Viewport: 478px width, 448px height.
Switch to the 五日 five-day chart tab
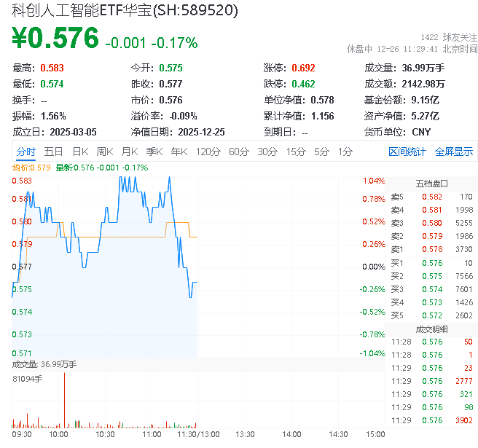coord(53,152)
